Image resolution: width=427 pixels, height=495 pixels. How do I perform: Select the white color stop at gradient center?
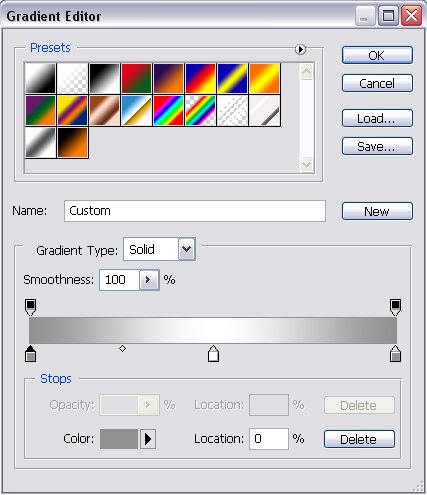[213, 354]
